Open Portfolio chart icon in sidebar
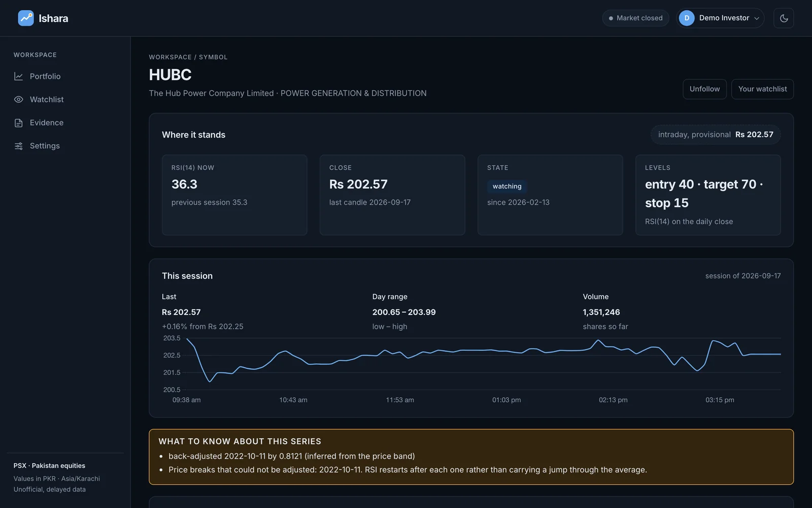Screen dimensions: 812x508 coord(19,76)
